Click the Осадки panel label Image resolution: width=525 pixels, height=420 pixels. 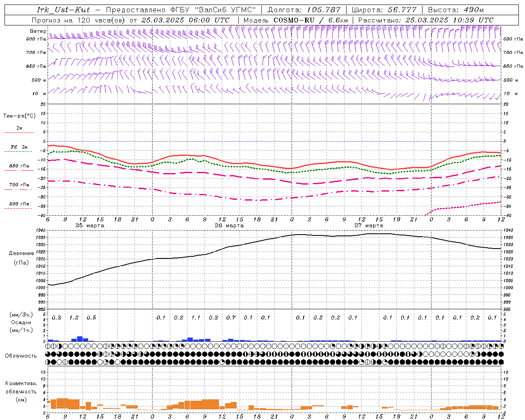(x=21, y=322)
